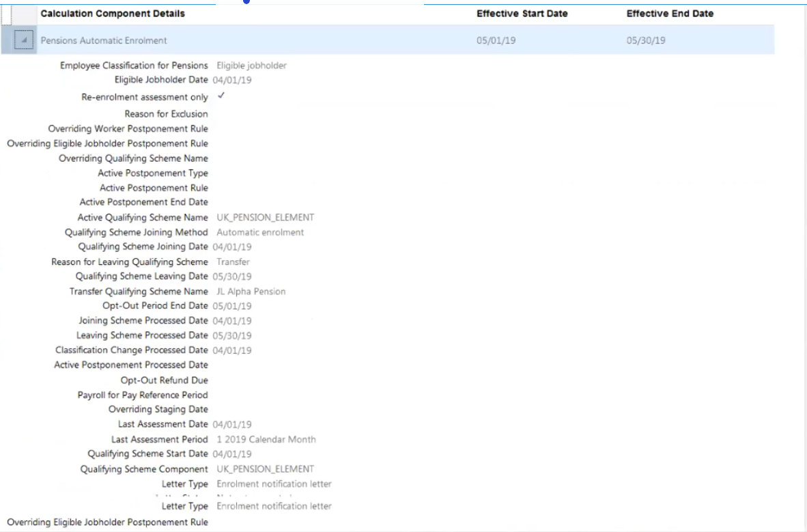
Task: Click the Opt-Out Period End Date value 05/01/19
Action: (232, 307)
